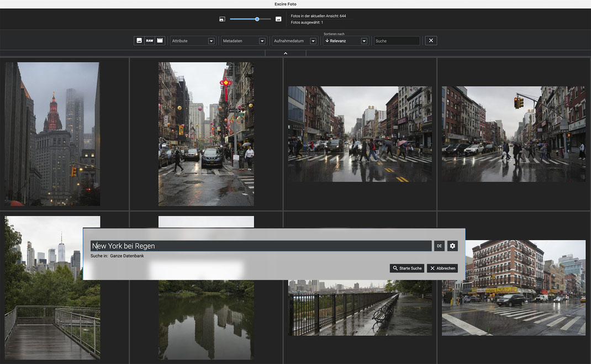Adjust the thumbnail size slider
Image resolution: width=591 pixels, height=364 pixels.
257,19
